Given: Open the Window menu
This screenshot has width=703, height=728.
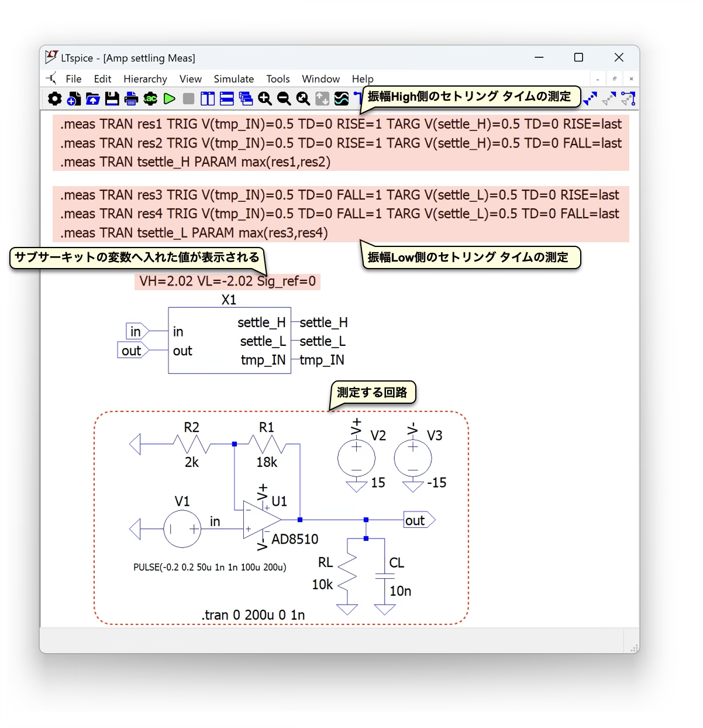Looking at the screenshot, I should tap(321, 79).
